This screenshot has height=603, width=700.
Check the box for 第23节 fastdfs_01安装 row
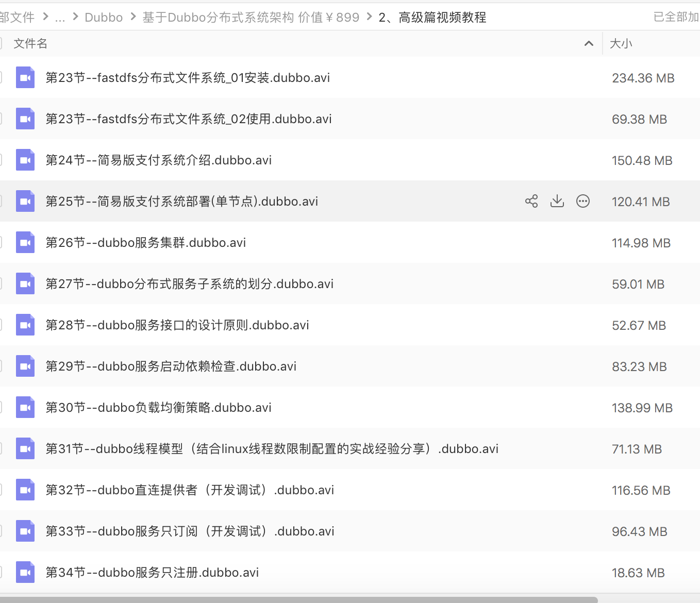(x=1, y=77)
